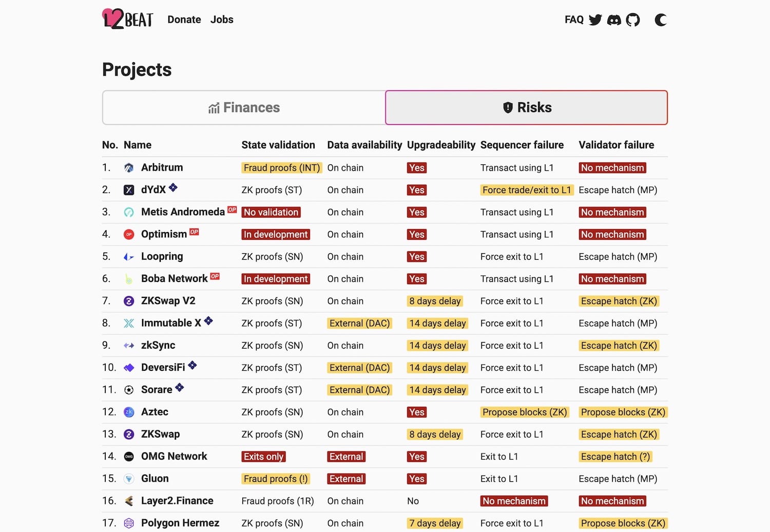770x532 pixels.
Task: Open the L2BEAT logo home link
Action: pos(127,19)
